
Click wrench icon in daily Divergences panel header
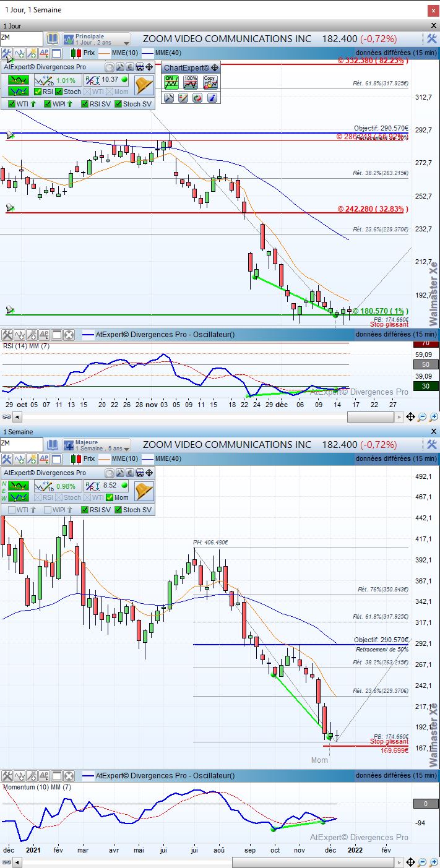pos(120,67)
